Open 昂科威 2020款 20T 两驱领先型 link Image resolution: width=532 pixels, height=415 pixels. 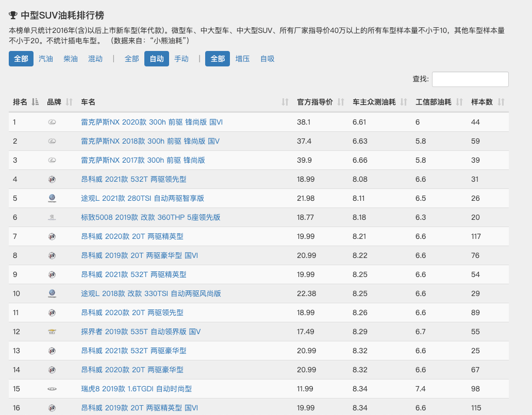132,313
